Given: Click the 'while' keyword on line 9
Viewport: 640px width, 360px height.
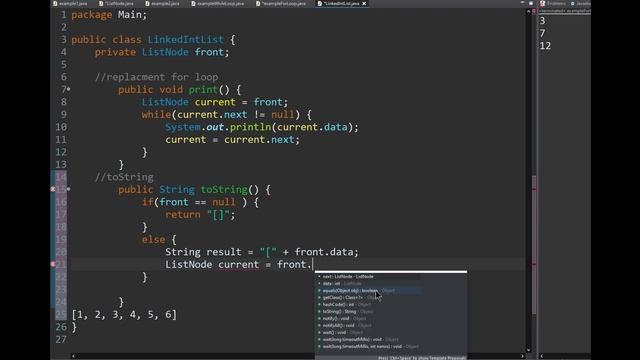Looking at the screenshot, I should (156, 115).
